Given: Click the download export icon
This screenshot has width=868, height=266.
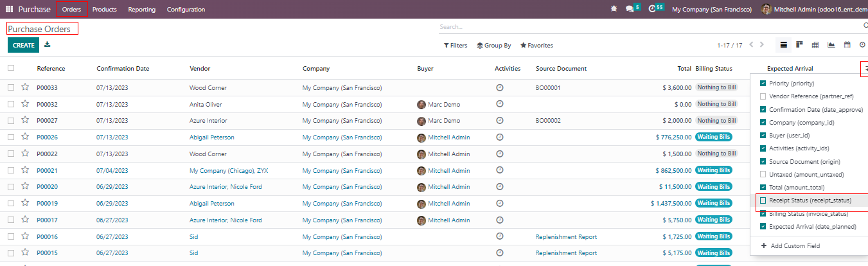Looking at the screenshot, I should [x=48, y=45].
